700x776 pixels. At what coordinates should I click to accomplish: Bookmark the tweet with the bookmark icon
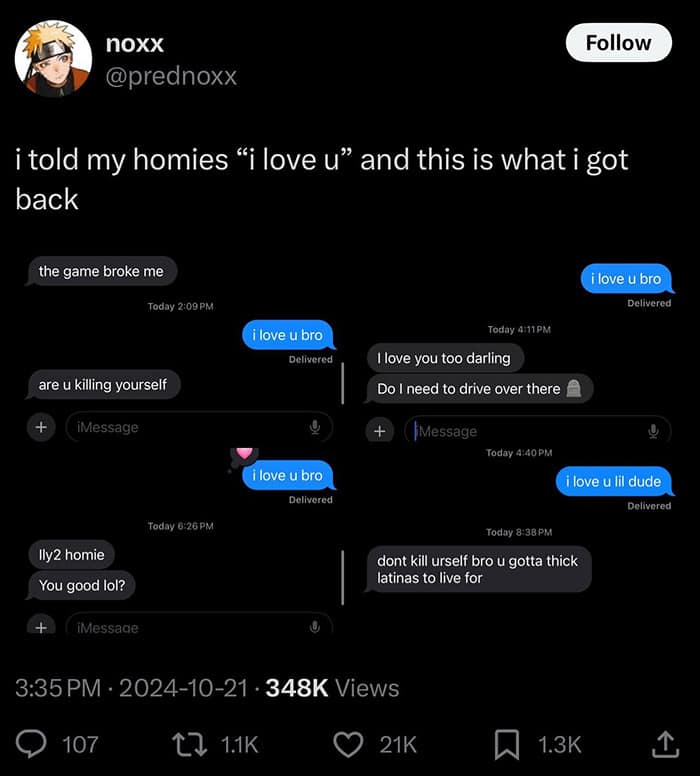pos(507,744)
